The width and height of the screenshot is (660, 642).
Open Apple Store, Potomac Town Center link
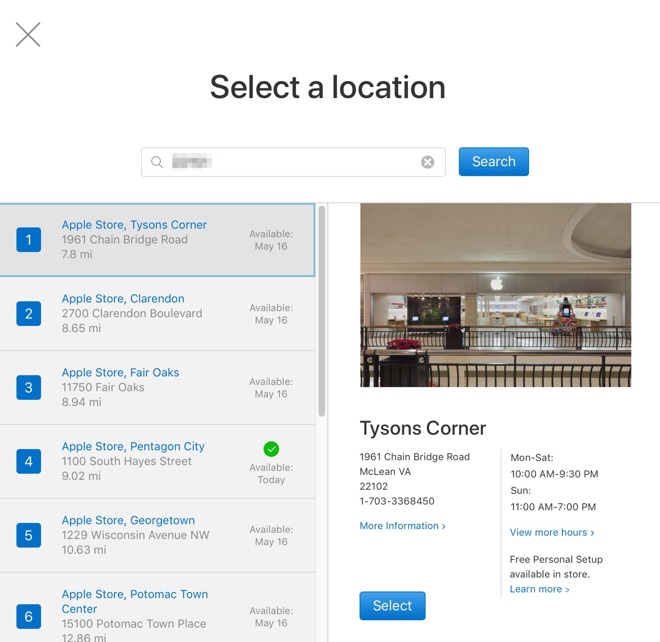[x=135, y=601]
